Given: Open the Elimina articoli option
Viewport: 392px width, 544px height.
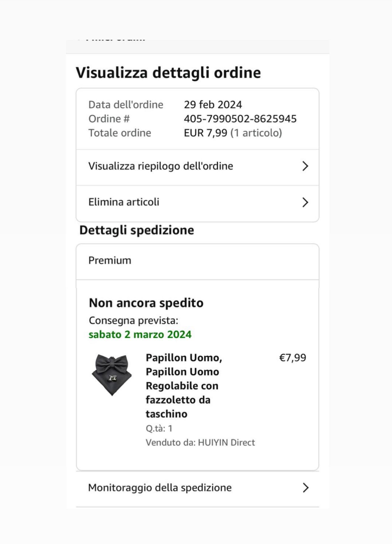Looking at the screenshot, I should (124, 202).
